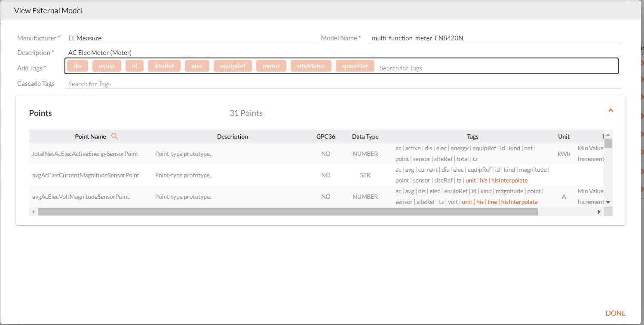The image size is (644, 325).
Task: Select the 'spaceRef' tag chip
Action: (355, 66)
